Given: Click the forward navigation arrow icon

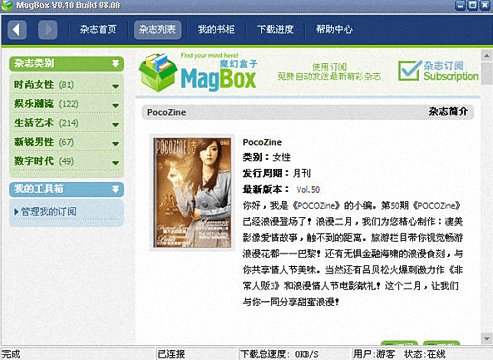Looking at the screenshot, I should pos(47,30).
